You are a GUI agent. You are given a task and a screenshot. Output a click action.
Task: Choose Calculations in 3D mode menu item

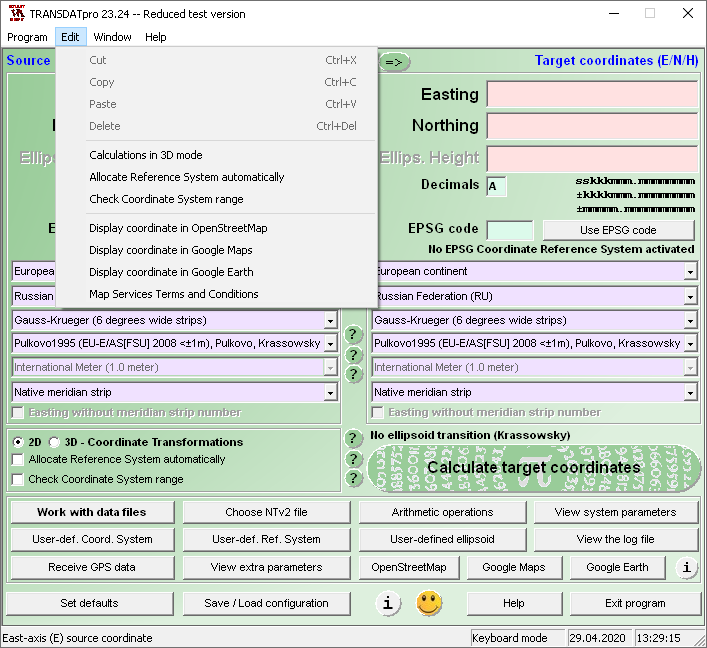[216, 155]
